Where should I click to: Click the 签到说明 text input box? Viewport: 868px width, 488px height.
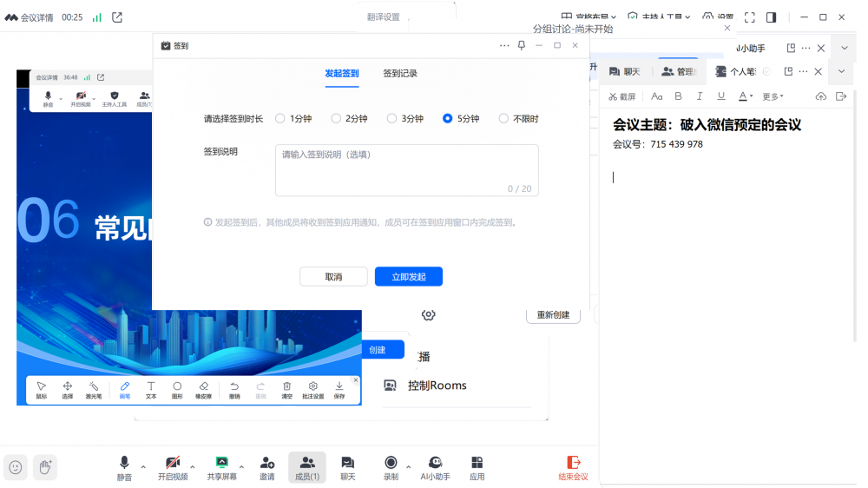click(x=407, y=170)
